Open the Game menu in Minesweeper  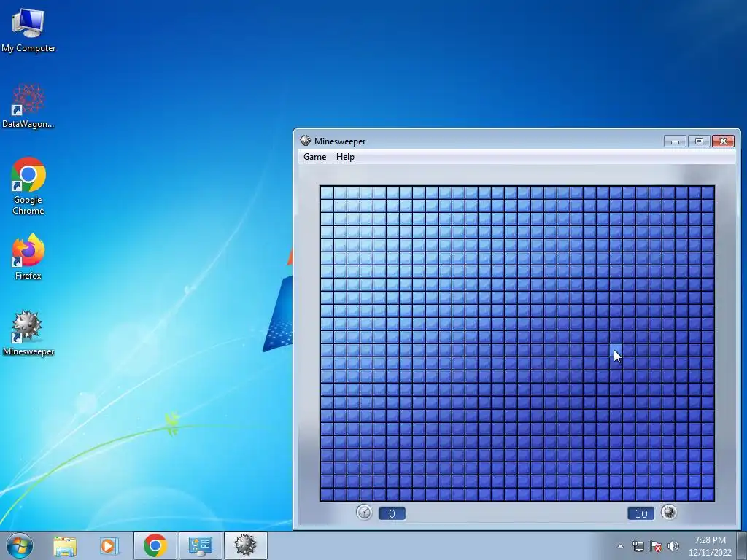click(x=315, y=157)
